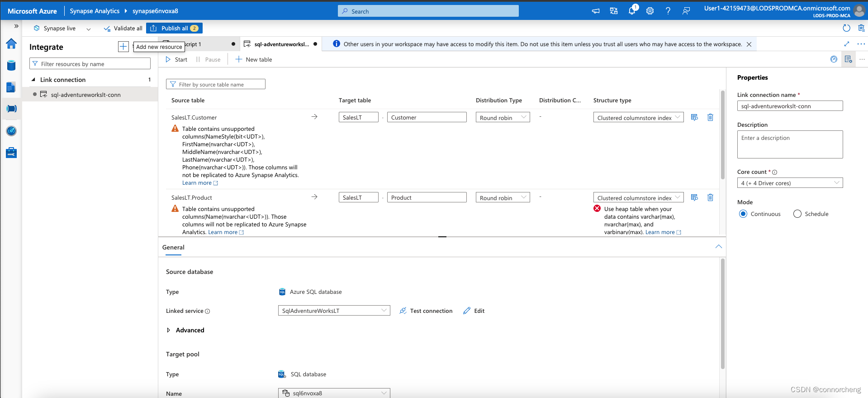This screenshot has width=868, height=398.
Task: Open Customer Structure type dropdown
Action: pos(638,117)
